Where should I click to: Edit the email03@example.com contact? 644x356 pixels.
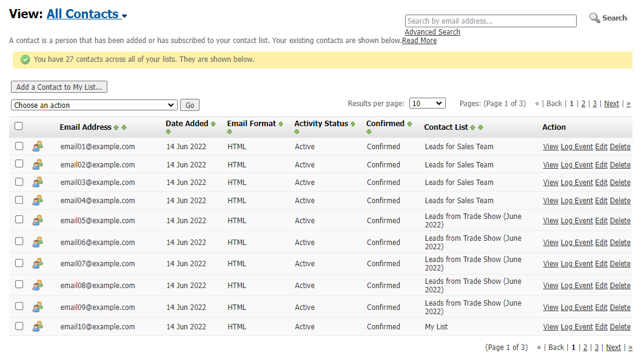click(602, 183)
